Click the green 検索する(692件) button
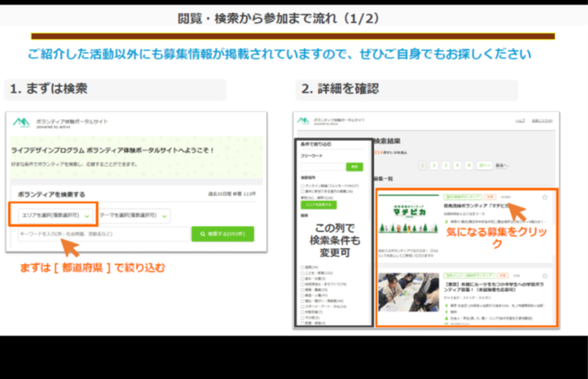Image resolution: width=588 pixels, height=379 pixels. click(x=223, y=234)
